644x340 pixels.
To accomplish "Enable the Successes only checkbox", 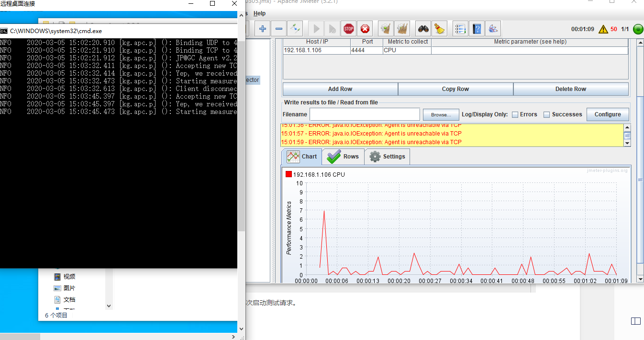I will [546, 114].
